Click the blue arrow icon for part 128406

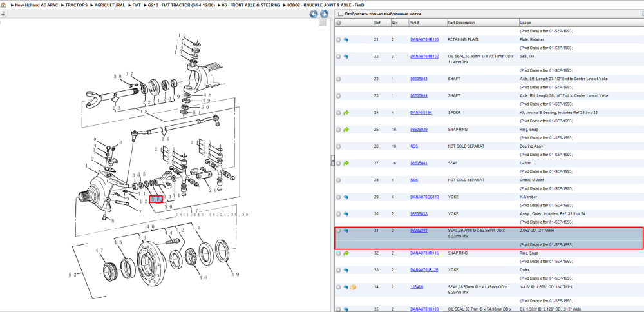coord(346,287)
